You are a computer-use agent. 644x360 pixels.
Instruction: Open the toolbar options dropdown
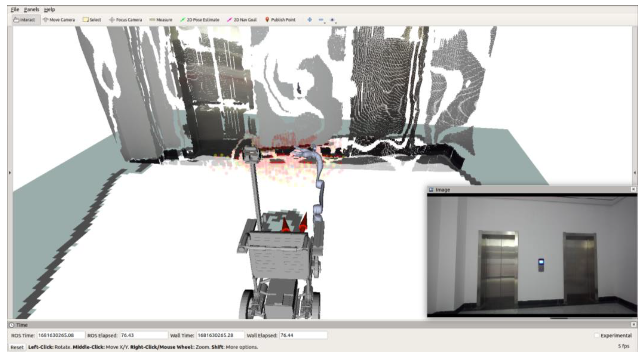(333, 20)
